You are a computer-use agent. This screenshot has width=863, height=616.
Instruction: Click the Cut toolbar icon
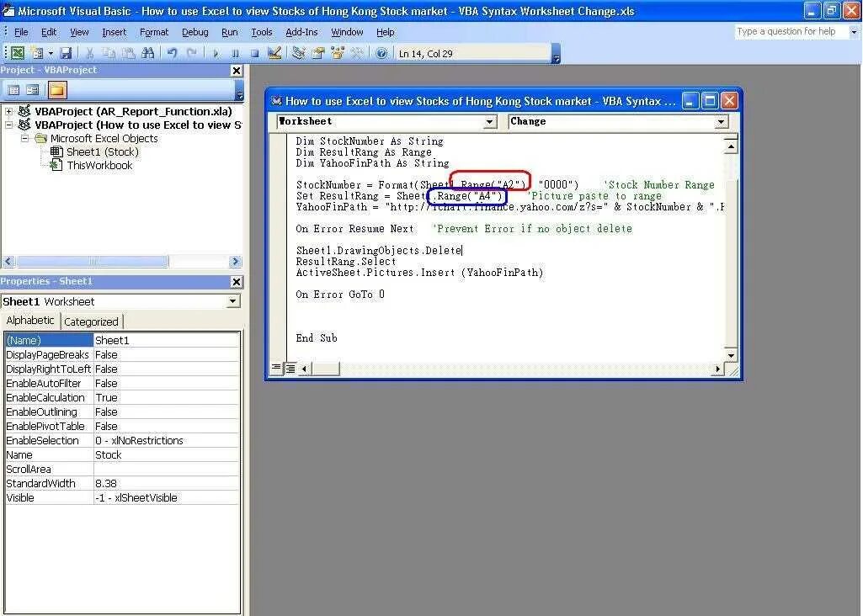(x=90, y=53)
